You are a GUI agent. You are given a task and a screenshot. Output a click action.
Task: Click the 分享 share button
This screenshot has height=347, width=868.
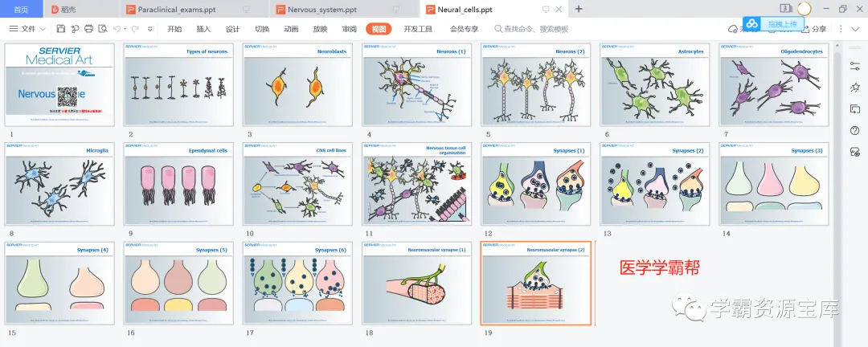tap(813, 30)
